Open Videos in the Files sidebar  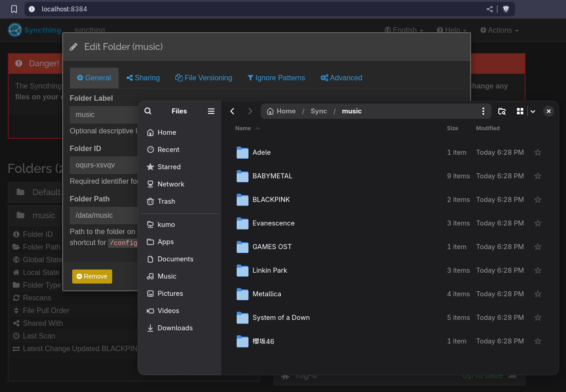point(180,311)
